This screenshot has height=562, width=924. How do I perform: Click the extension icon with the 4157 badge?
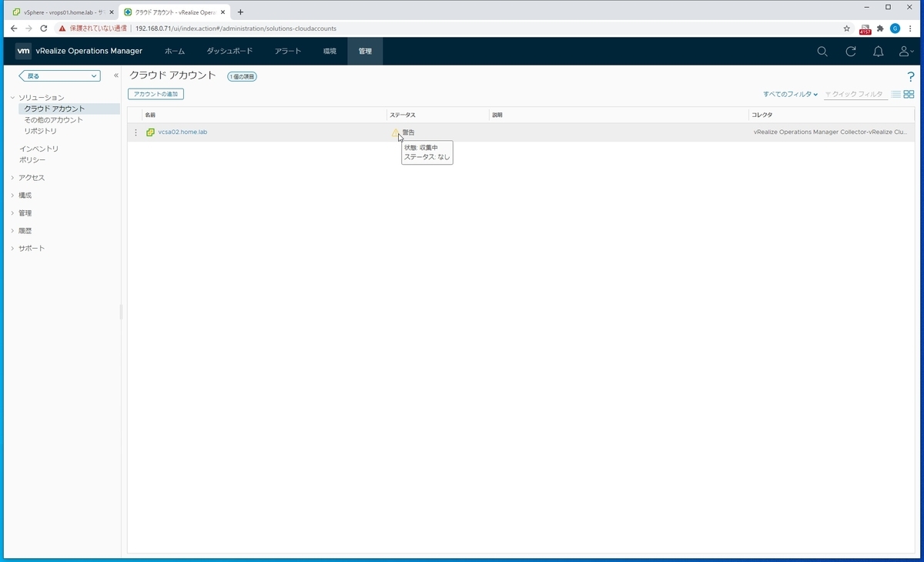[865, 29]
